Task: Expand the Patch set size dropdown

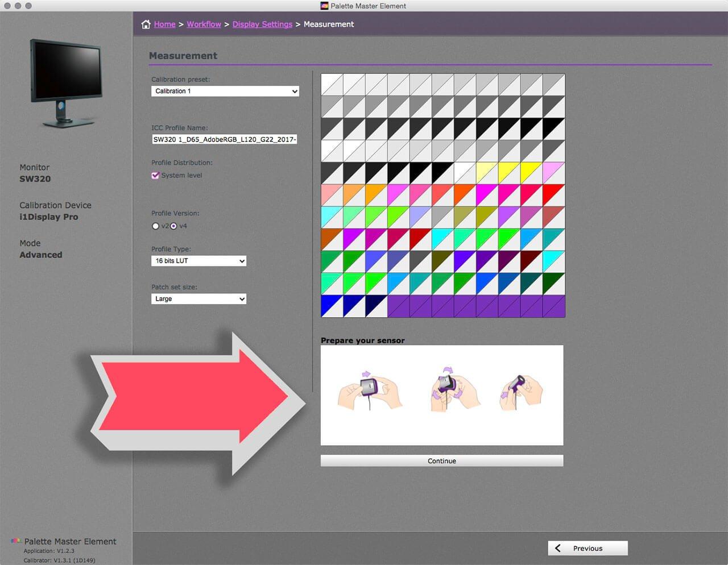Action: [x=198, y=298]
